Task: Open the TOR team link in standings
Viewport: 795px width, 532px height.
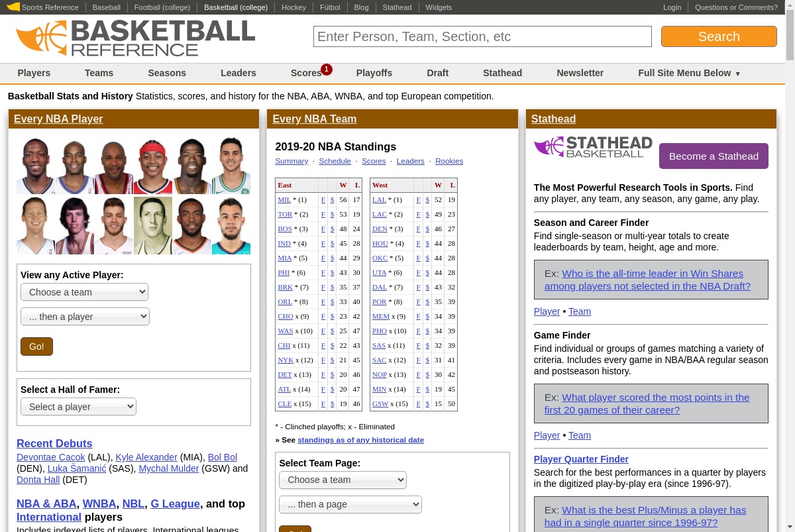Action: [x=285, y=214]
